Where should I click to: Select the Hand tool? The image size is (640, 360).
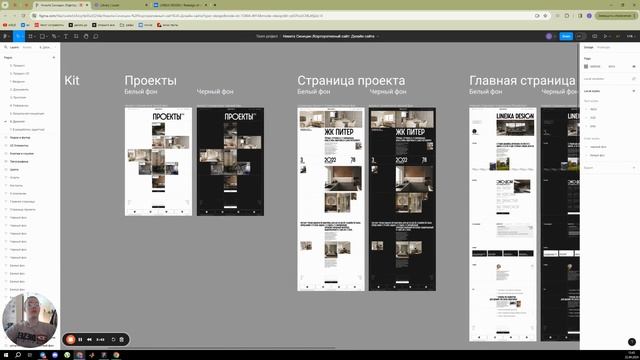click(x=86, y=36)
